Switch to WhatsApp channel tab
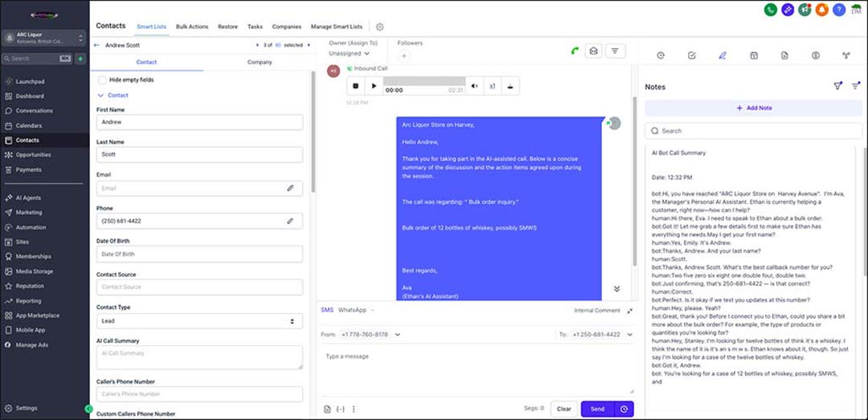868x420 pixels. tap(352, 311)
